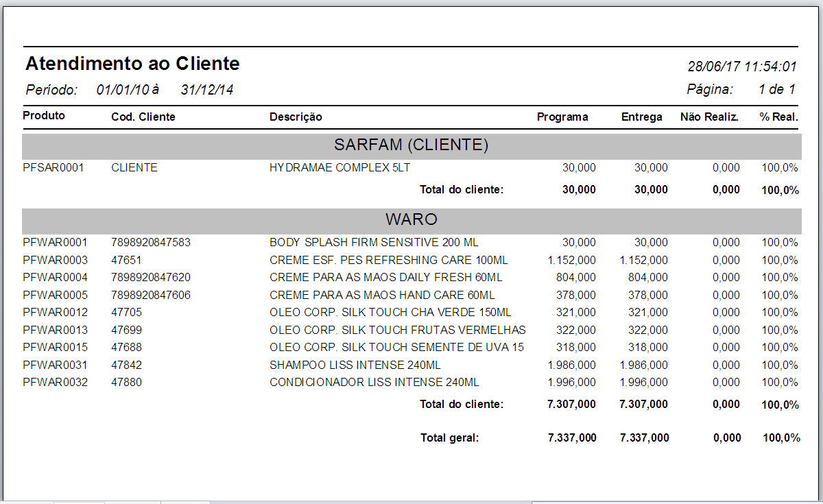Click the end date 31/12/14
The height and width of the screenshot is (504, 823).
206,89
